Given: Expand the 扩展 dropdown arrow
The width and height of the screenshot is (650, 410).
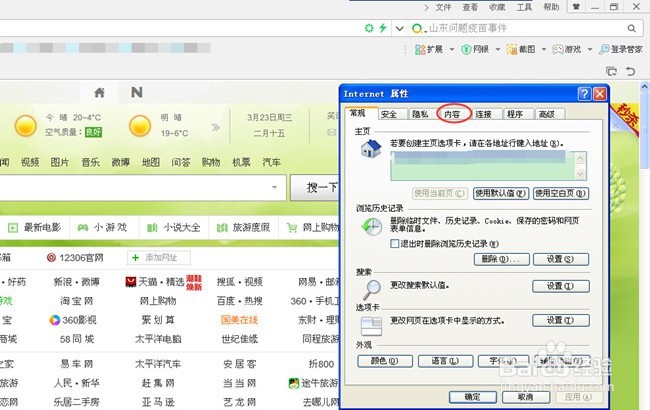Looking at the screenshot, I should click(452, 50).
